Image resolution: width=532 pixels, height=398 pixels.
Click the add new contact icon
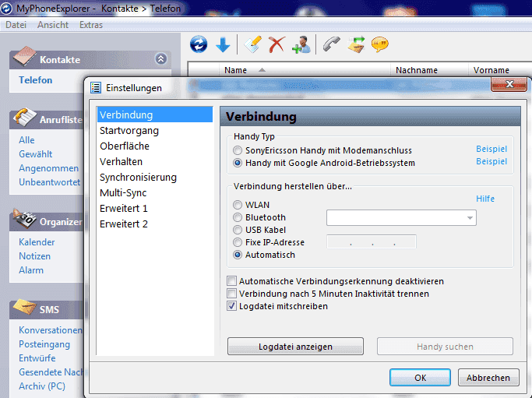[x=301, y=44]
